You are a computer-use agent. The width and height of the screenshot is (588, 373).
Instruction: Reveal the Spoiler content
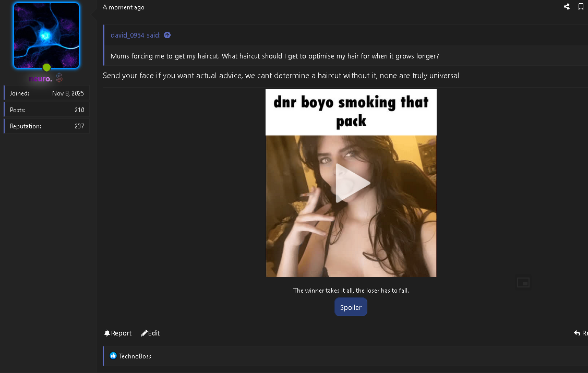click(351, 307)
